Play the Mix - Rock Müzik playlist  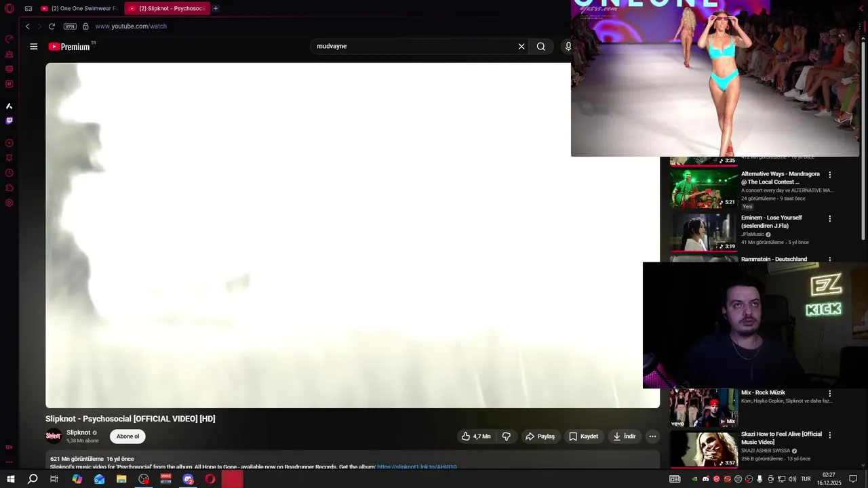coord(703,408)
